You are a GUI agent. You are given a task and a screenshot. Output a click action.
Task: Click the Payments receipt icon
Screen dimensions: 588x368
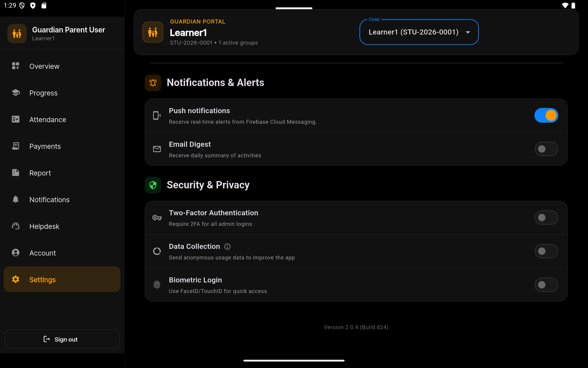point(16,146)
